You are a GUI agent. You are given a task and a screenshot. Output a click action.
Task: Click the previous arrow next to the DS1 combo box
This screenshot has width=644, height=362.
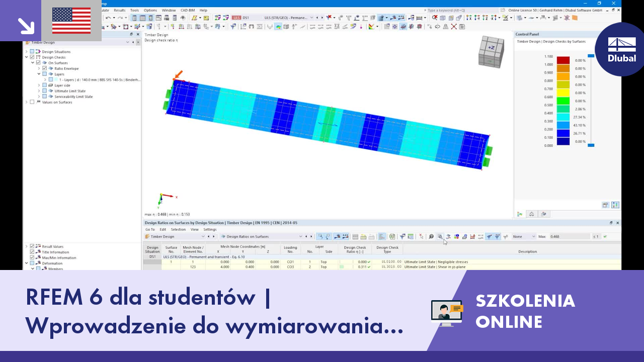(x=317, y=18)
